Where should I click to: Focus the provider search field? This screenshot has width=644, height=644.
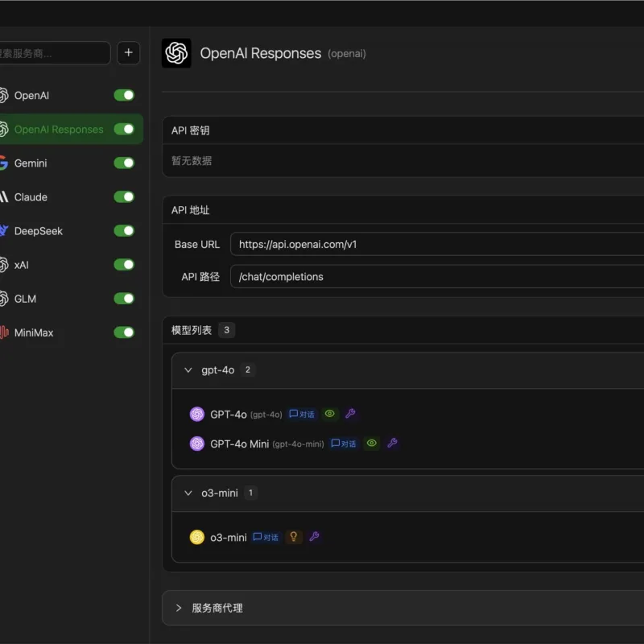point(54,53)
